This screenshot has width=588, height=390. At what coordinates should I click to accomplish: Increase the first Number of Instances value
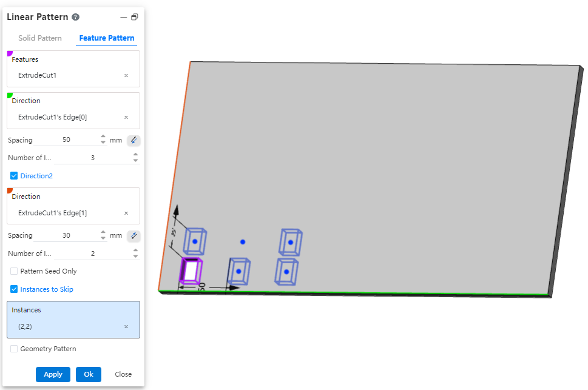tap(135, 155)
